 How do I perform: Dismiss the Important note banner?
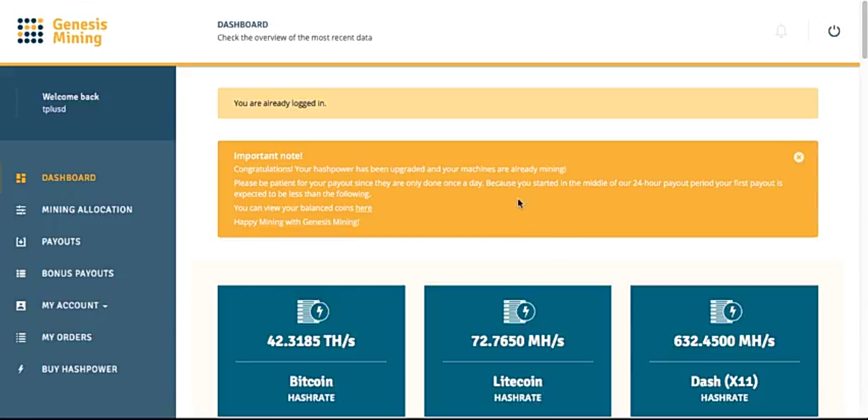799,157
